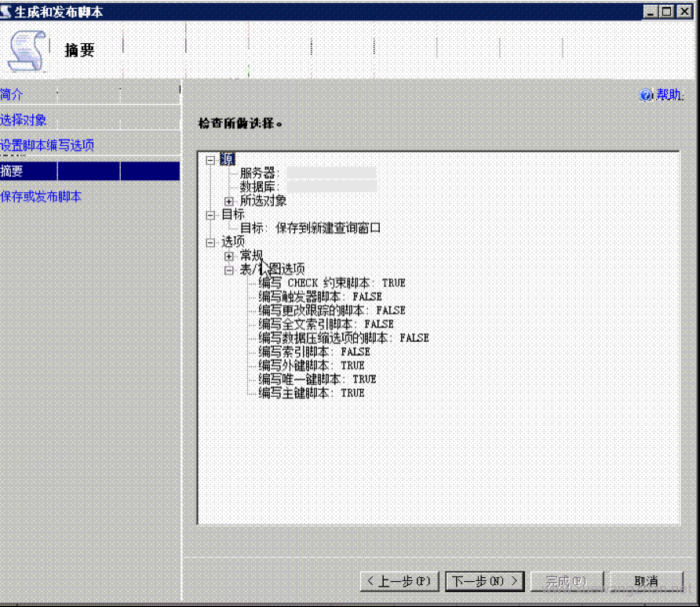Collapse the 选项 tree node
Image resolution: width=700 pixels, height=607 pixels.
coord(210,242)
